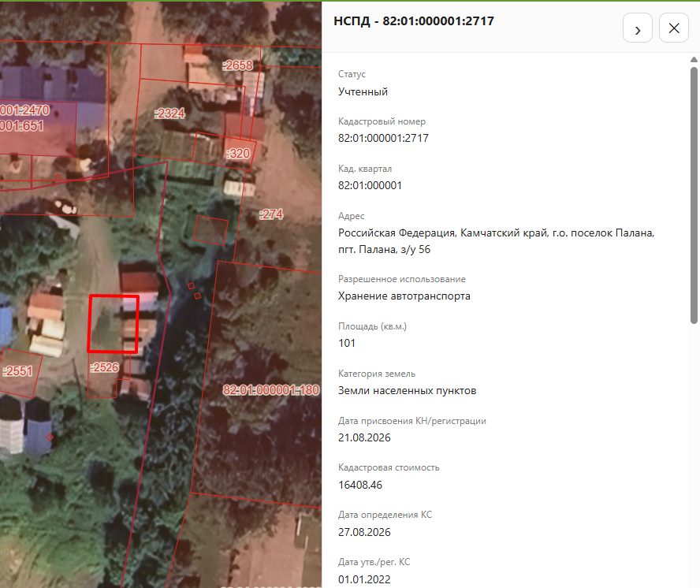
Task: Click the Дата присвоения КН/регистрации label
Action: (412, 421)
